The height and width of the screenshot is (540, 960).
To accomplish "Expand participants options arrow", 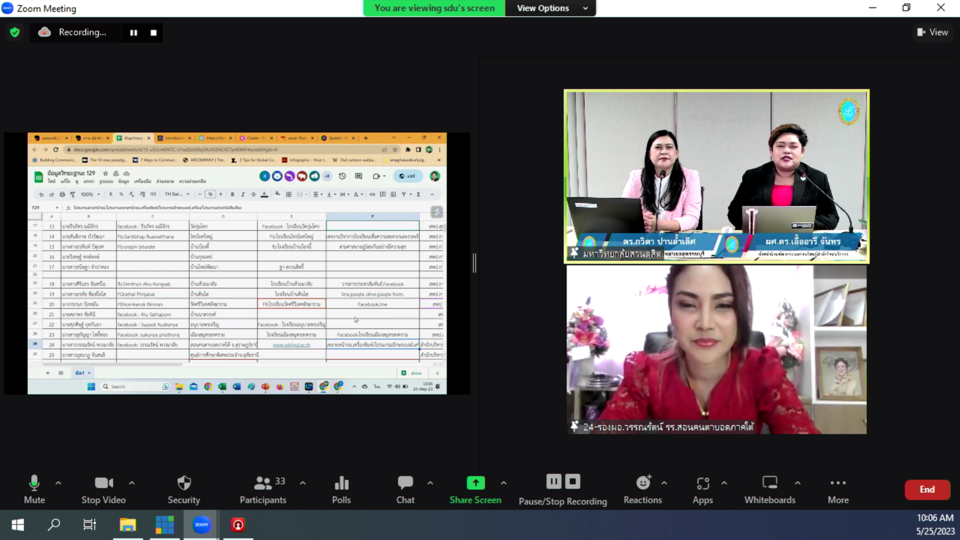I will [x=302, y=483].
